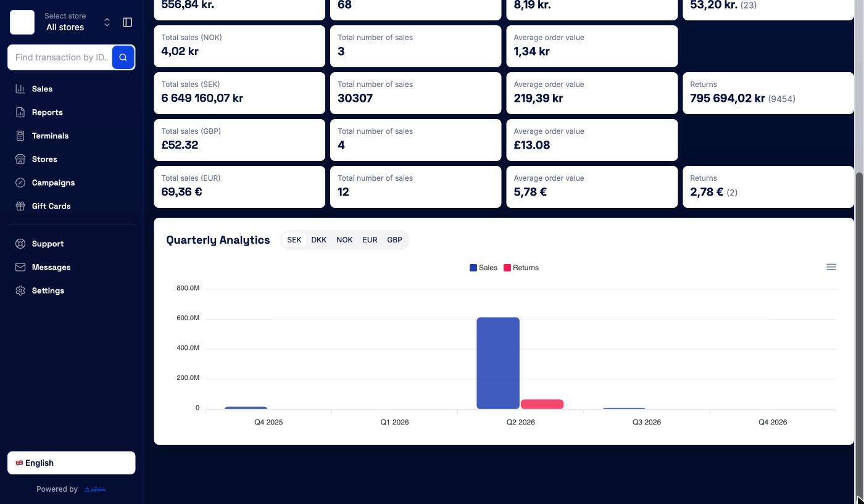Click the Campaigns percent badge icon
Viewport: 864px width, 504px height.
click(20, 183)
